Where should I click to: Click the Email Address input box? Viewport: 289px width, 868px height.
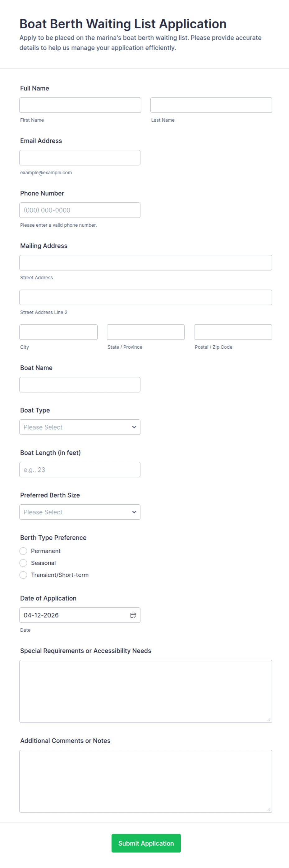[80, 158]
